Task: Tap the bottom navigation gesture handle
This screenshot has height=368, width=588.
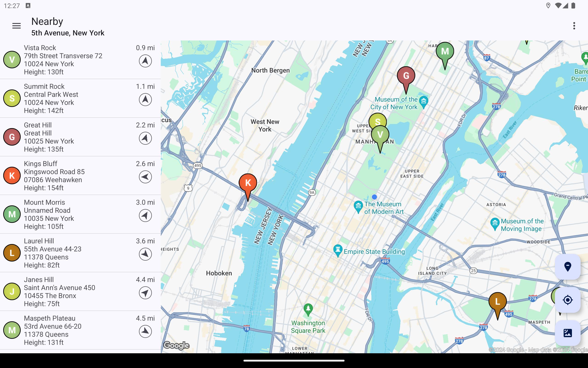Action: tap(294, 361)
